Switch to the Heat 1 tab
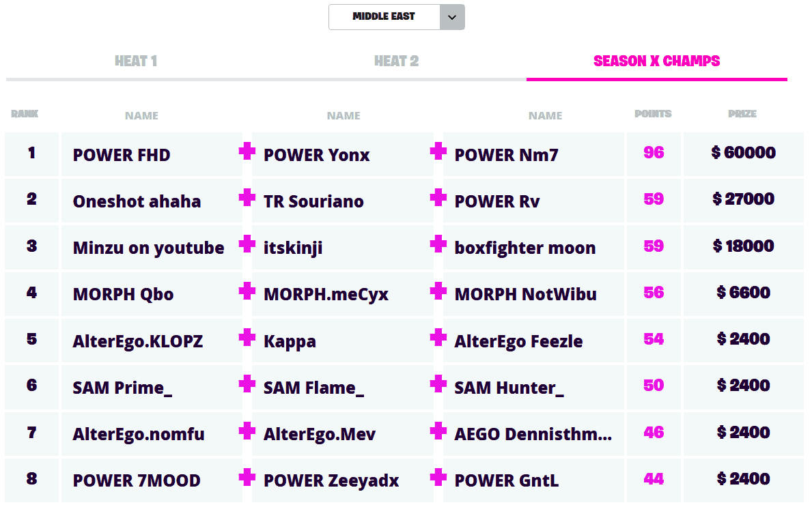The width and height of the screenshot is (812, 505). (136, 61)
